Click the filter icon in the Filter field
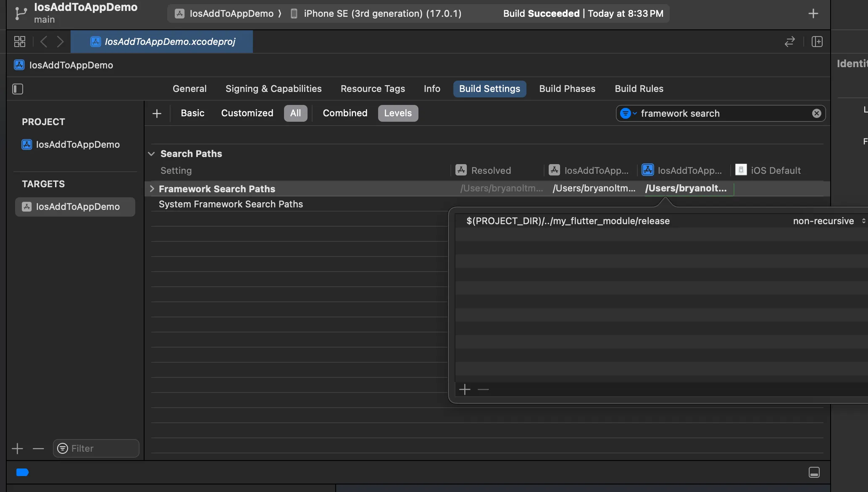The height and width of the screenshot is (492, 868). click(x=62, y=448)
